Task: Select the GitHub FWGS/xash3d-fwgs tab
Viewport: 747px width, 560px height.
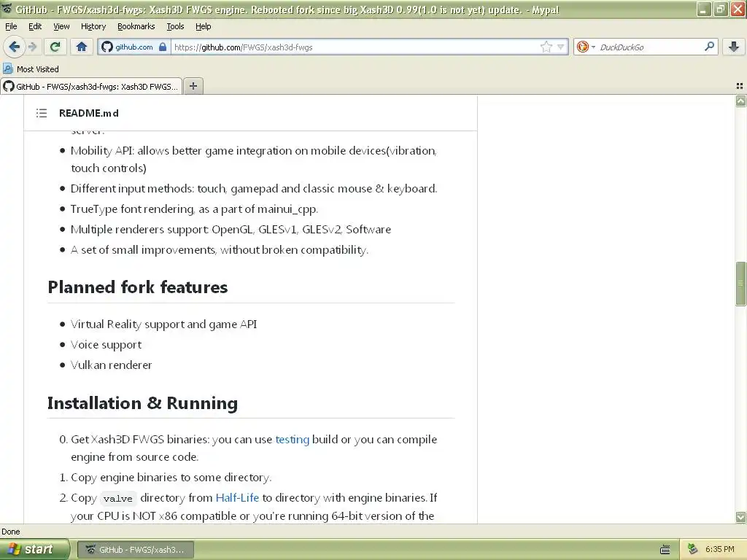Action: (x=91, y=86)
